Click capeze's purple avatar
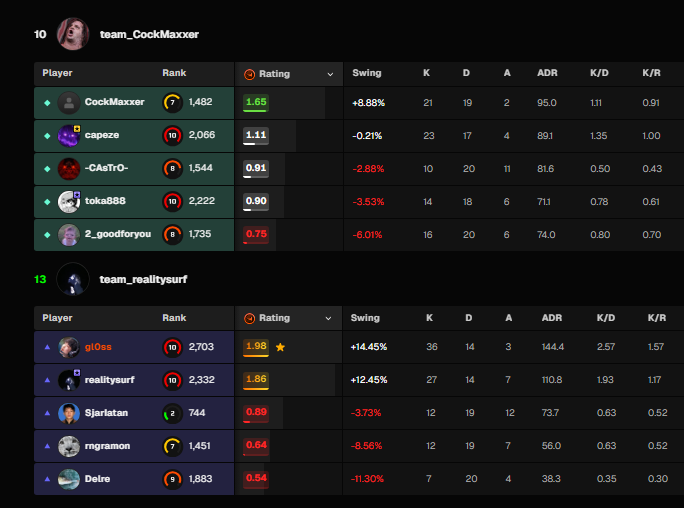This screenshot has width=684, height=508. pyautogui.click(x=69, y=136)
